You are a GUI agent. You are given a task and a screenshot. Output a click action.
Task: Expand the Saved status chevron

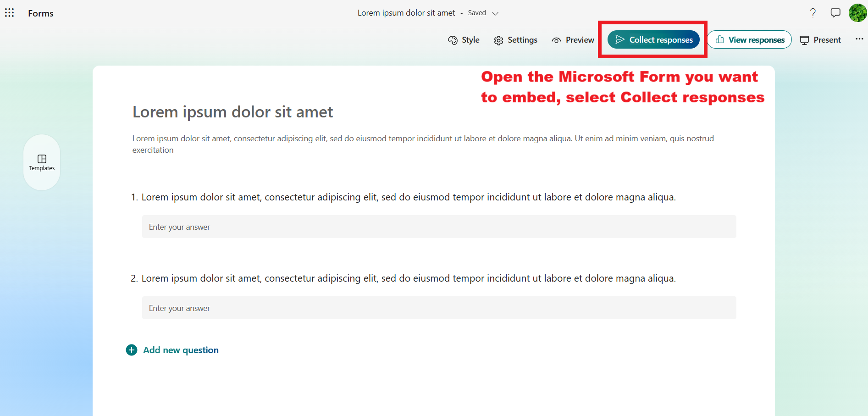[495, 13]
